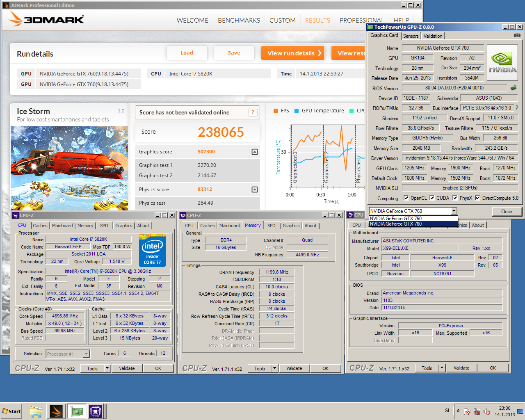Screen dimensions: 525x420
Task: Open About tab in CPU-Z Mainboard window
Action: [x=478, y=225]
